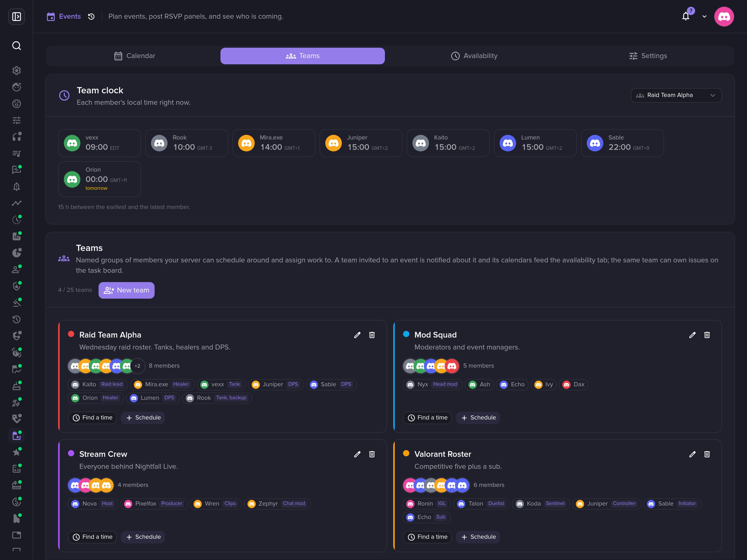Screen dimensions: 747x560
Task: Switch to the Calendar tab
Action: pyautogui.click(x=135, y=56)
